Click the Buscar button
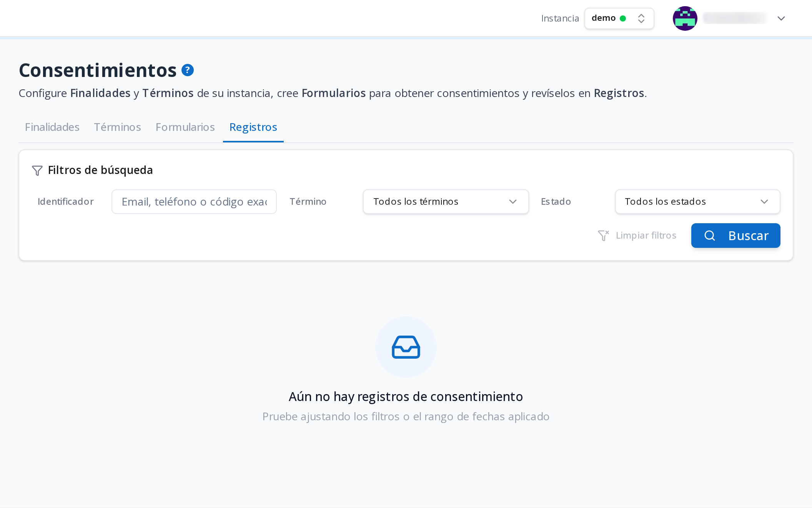The height and width of the screenshot is (508, 812). pyautogui.click(x=735, y=236)
